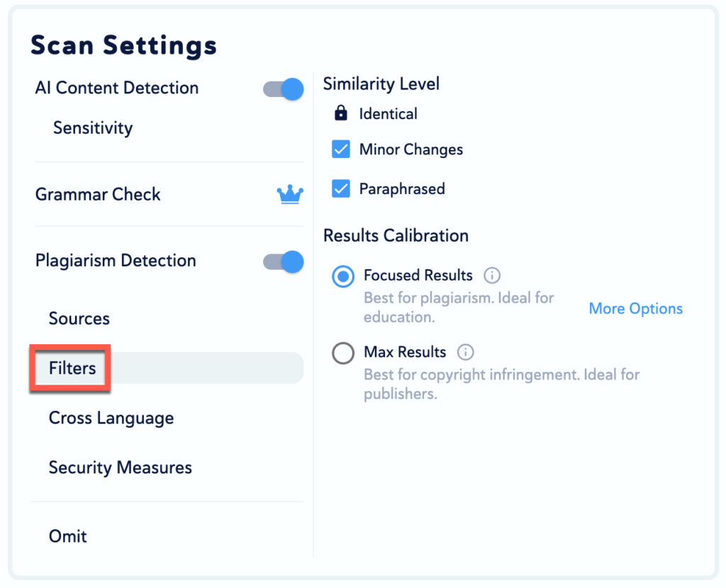The image size is (726, 588).
Task: Go to the Sources settings section
Action: click(x=79, y=318)
